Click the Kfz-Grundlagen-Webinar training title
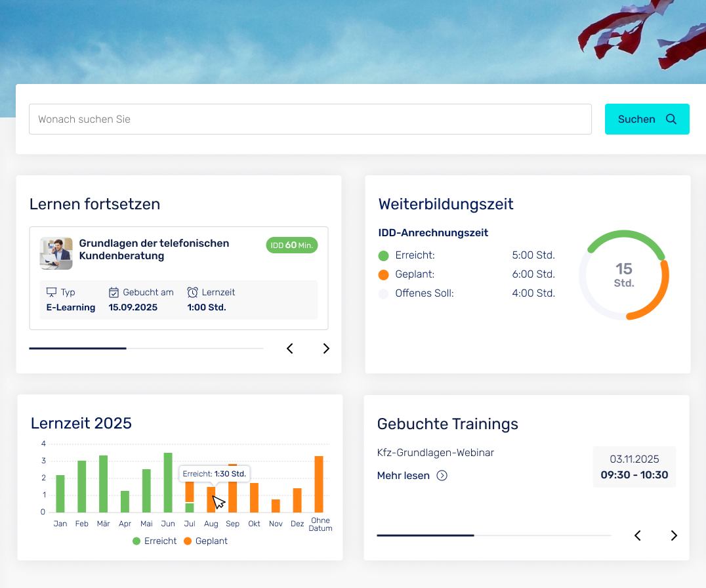 coord(436,452)
